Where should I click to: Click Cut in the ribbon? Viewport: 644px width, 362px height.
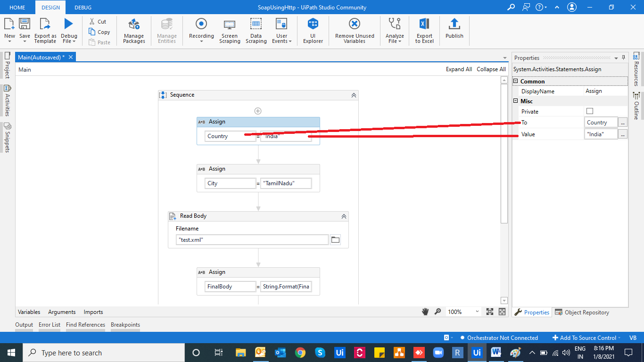click(x=98, y=22)
